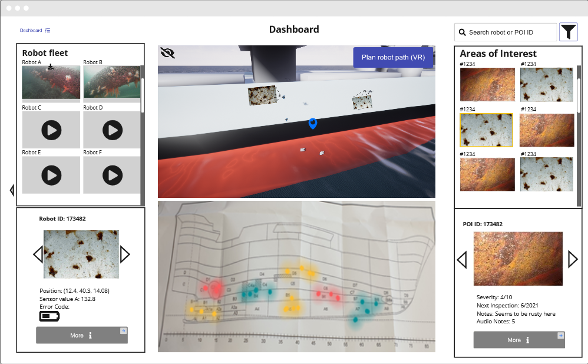The width and height of the screenshot is (588, 364).
Task: Select the yellow-highlighted area of interest thumbnail
Action: [486, 130]
